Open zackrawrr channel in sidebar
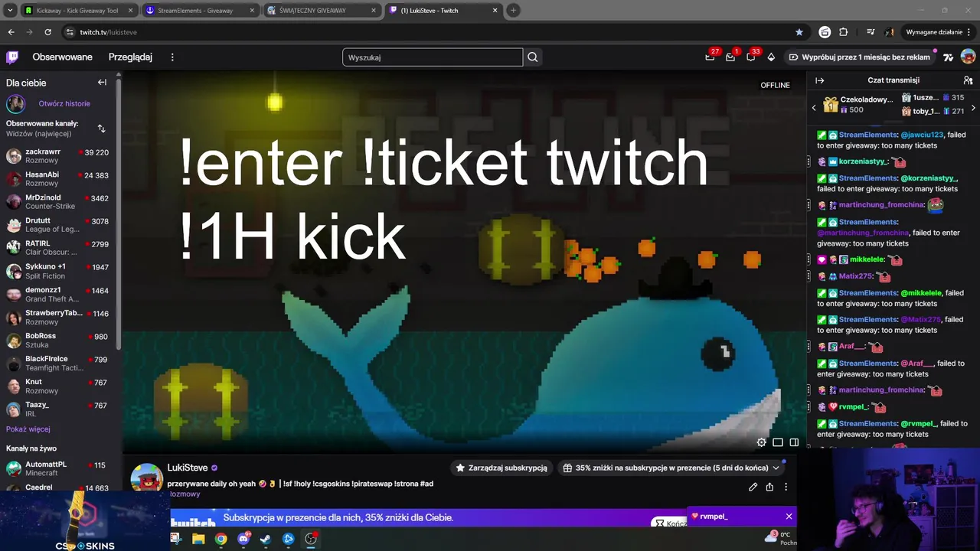980x551 pixels. (57, 156)
